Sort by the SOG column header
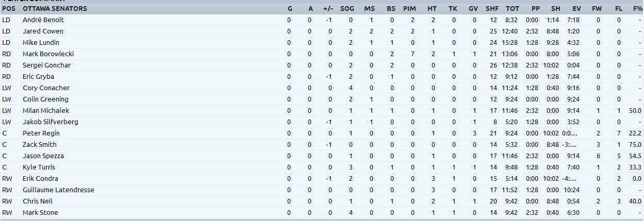Image resolution: width=644 pixels, height=221 pixels. (x=347, y=8)
